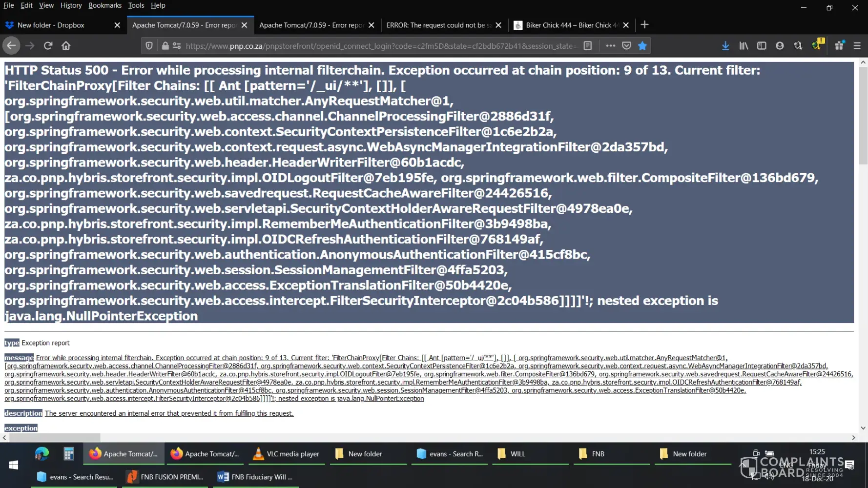Open the Firefox hamburger application menu

(857, 46)
